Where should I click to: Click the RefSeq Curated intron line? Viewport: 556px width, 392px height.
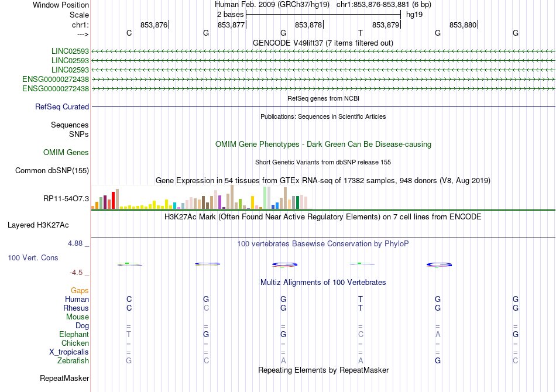[x=324, y=106]
